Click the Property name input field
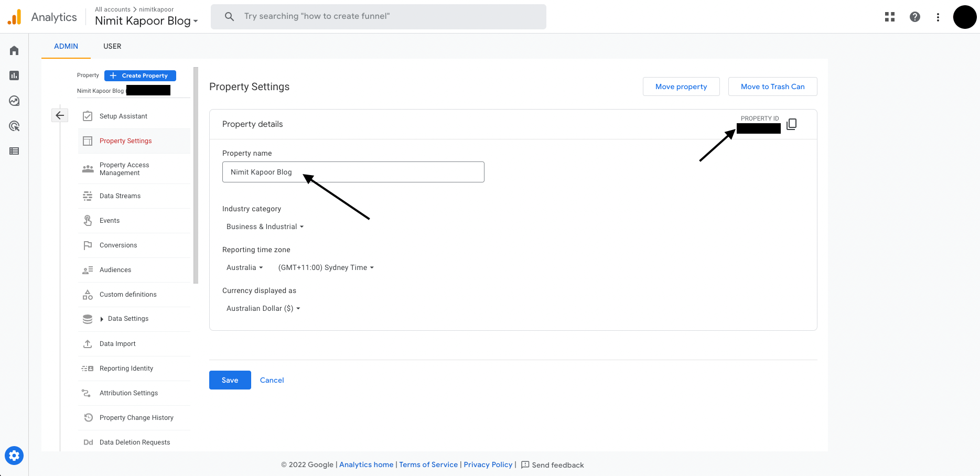This screenshot has height=476, width=980. tap(353, 172)
